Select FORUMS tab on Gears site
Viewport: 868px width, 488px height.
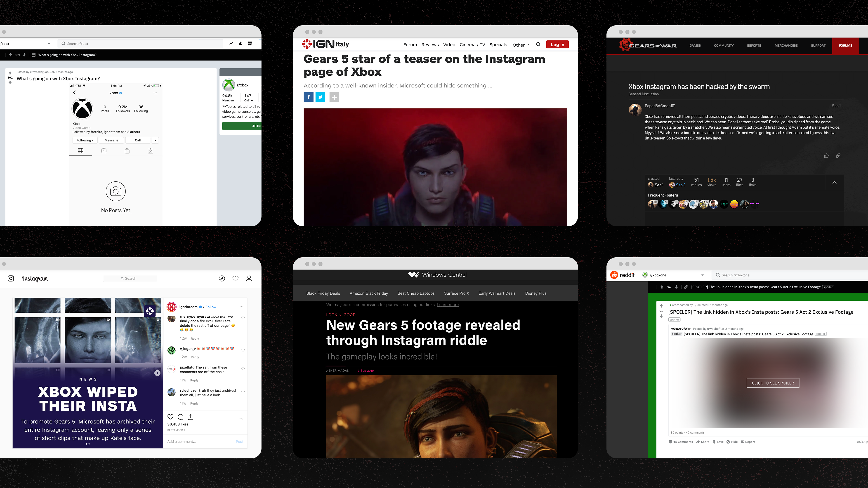click(845, 46)
